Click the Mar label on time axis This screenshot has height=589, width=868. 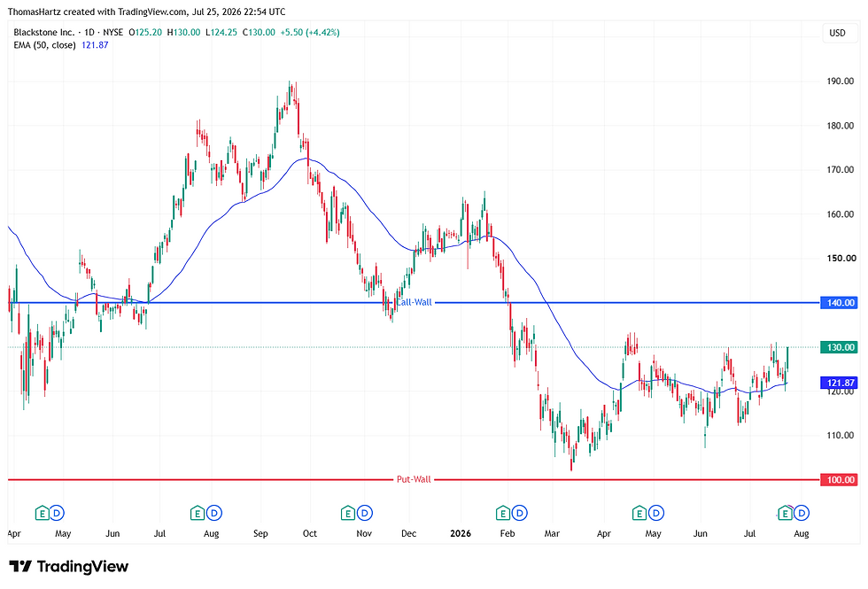point(552,533)
